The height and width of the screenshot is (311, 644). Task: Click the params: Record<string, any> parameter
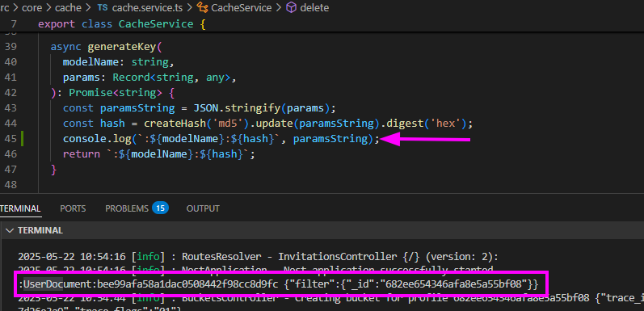coord(149,78)
